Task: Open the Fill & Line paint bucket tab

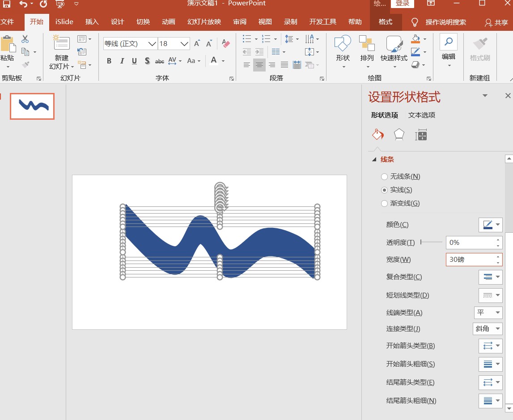Action: click(x=378, y=134)
